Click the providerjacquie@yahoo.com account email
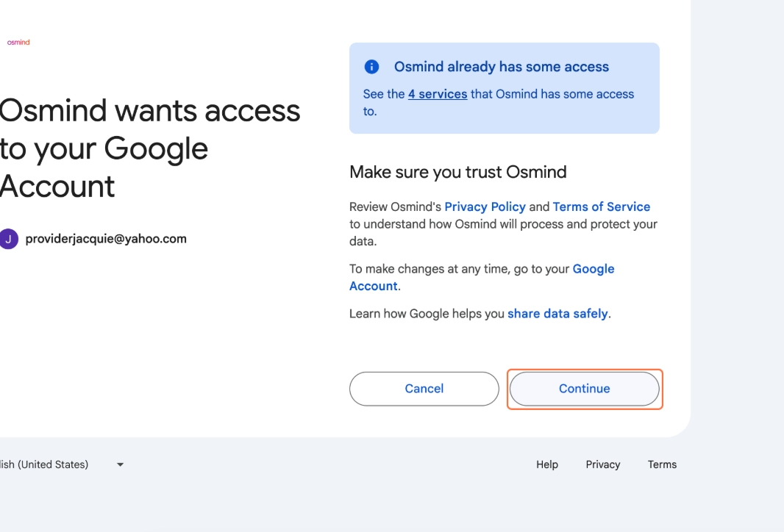 106,239
